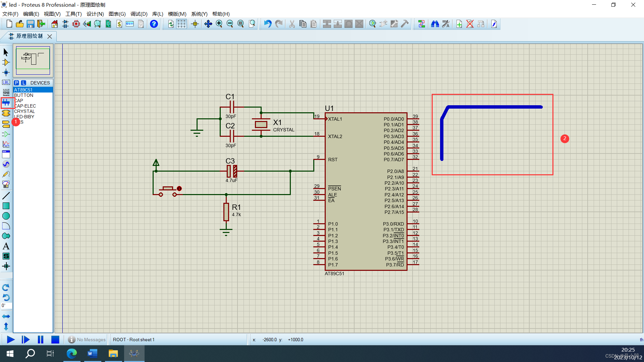Select the Buses mode tool
The width and height of the screenshot is (644, 362).
[x=6, y=103]
